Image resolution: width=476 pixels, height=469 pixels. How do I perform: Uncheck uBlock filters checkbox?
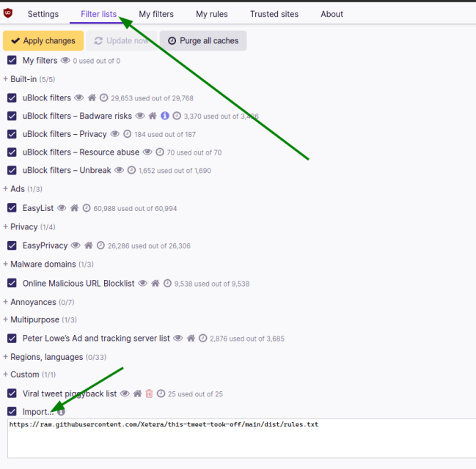[x=12, y=97]
